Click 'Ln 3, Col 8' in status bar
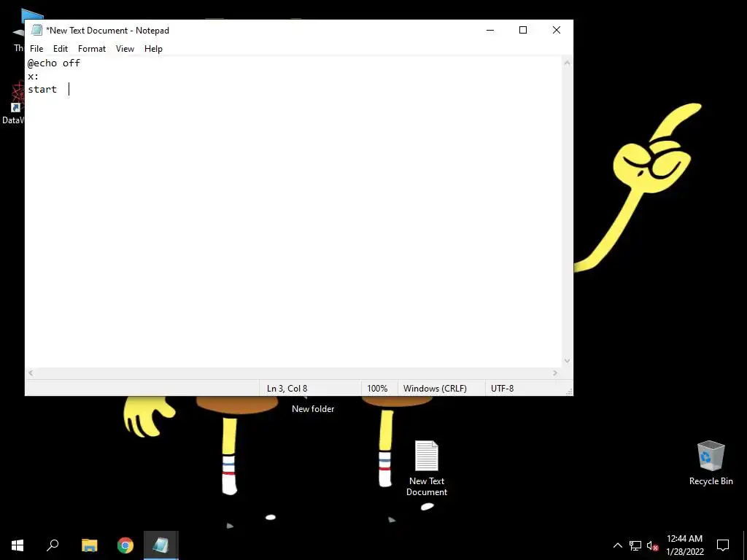The width and height of the screenshot is (747, 560). [287, 388]
